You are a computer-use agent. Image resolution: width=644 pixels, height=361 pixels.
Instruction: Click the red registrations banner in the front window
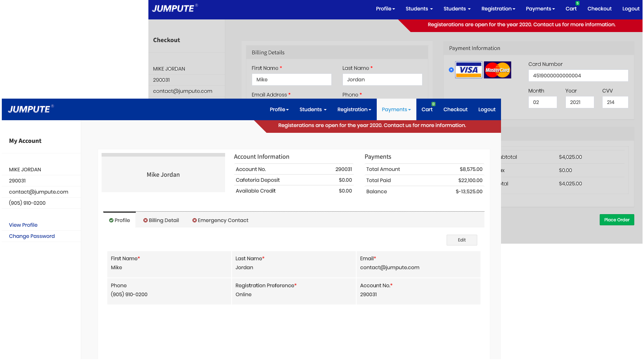[377, 126]
